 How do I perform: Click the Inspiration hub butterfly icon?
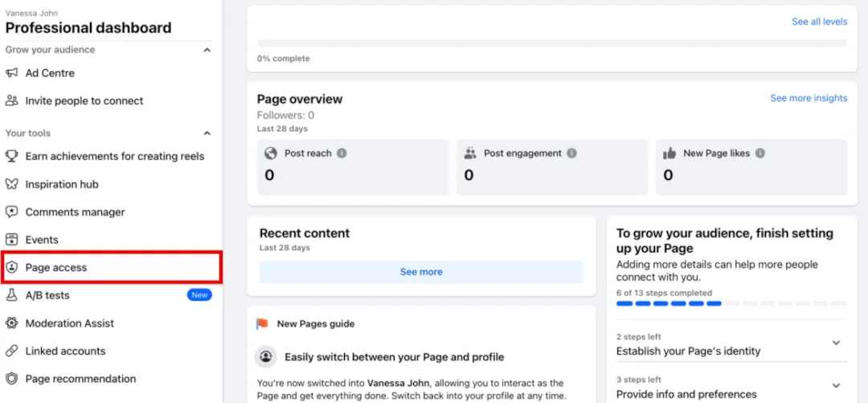(x=11, y=184)
